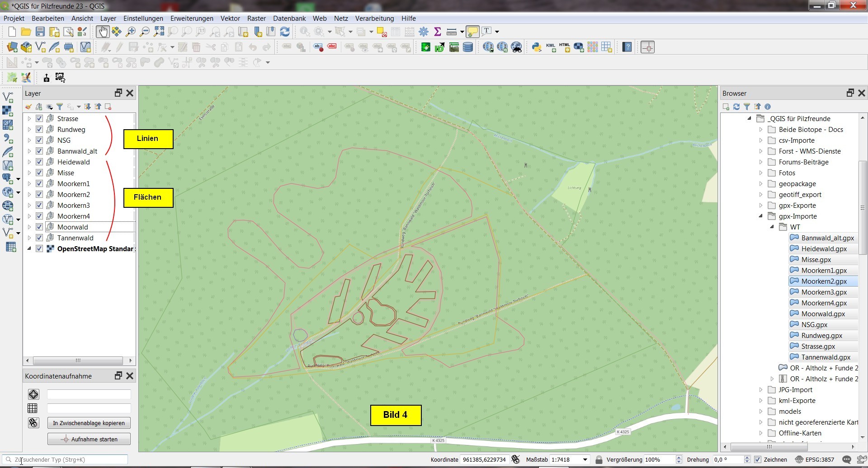This screenshot has height=468, width=868.
Task: Toggle the Zeichnen render checkbox
Action: [758, 460]
